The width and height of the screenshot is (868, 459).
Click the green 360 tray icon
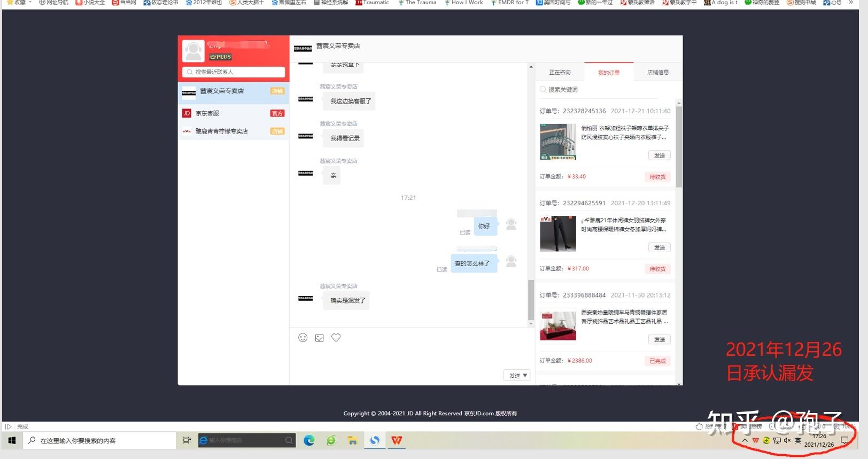[x=766, y=440]
